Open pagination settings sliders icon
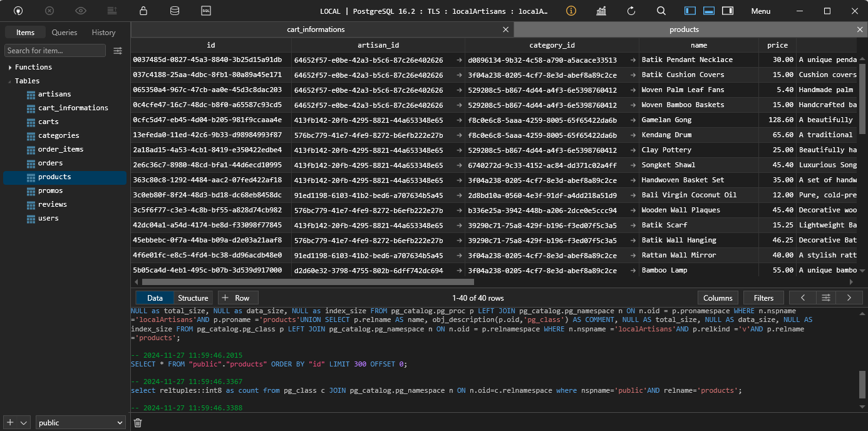Image resolution: width=868 pixels, height=431 pixels. (826, 298)
